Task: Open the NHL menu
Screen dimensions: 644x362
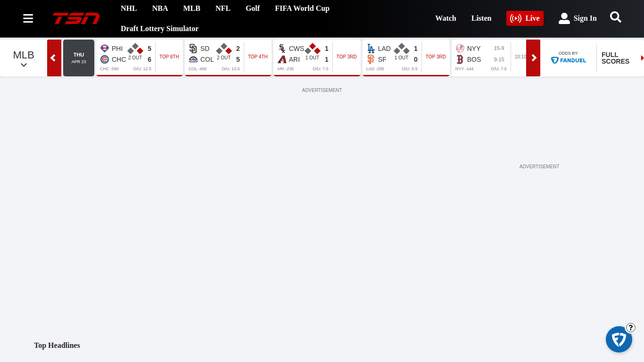Action: 129,8
